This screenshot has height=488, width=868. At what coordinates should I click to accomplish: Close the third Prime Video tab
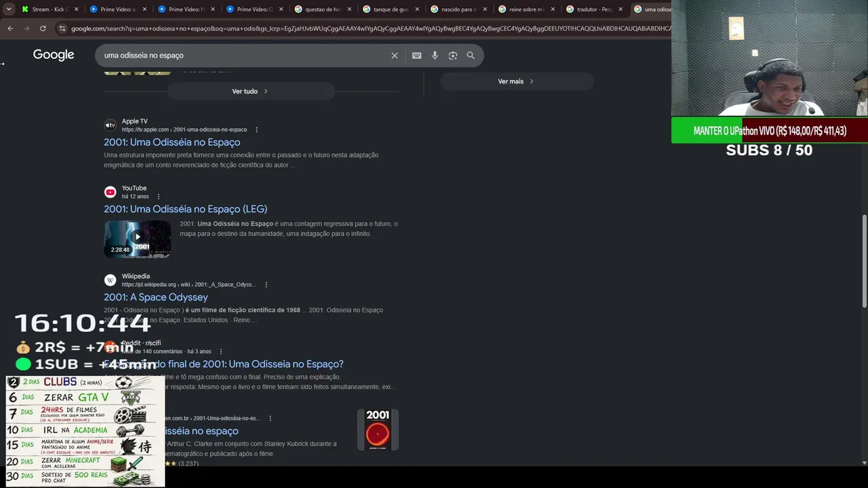pos(280,9)
